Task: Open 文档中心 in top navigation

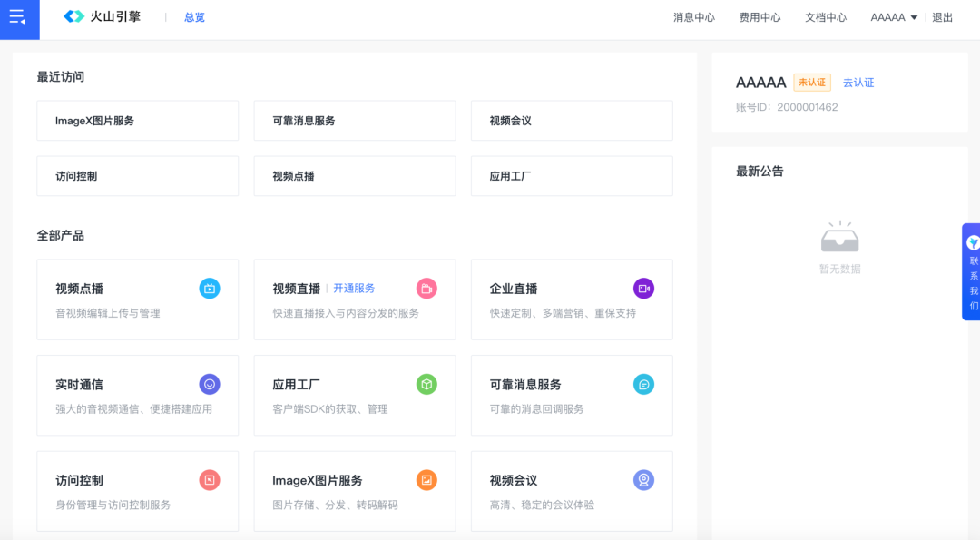Action: pyautogui.click(x=826, y=17)
